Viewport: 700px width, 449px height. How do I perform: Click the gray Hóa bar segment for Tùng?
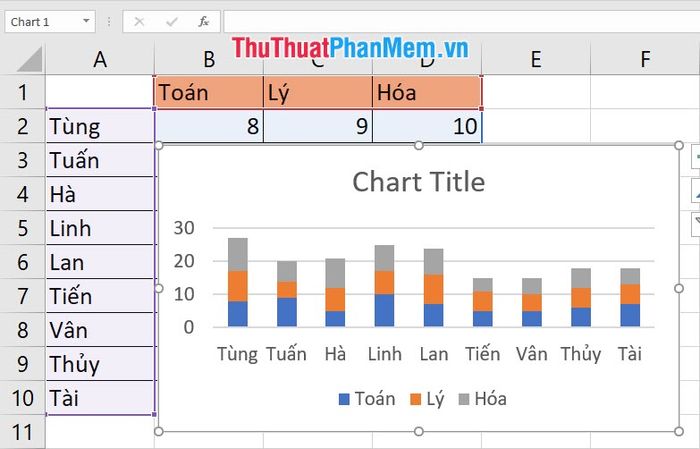pyautogui.click(x=238, y=254)
